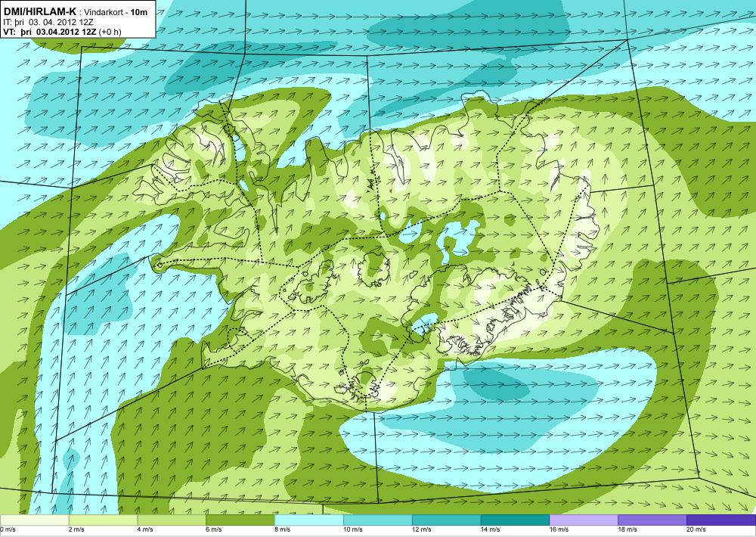
Task: Click the "4 m/s" legend label
Action: pyautogui.click(x=145, y=529)
